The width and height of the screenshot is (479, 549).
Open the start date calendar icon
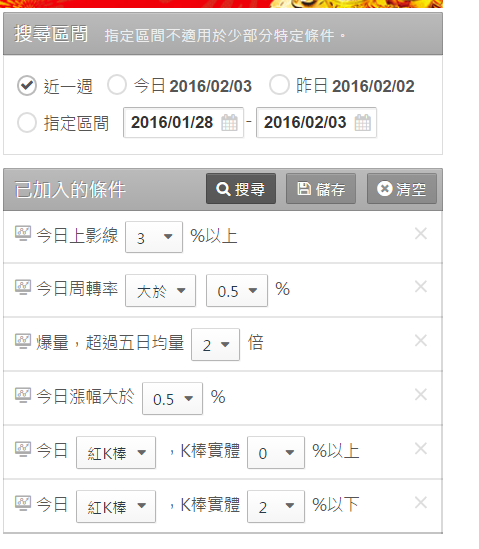[x=229, y=123]
